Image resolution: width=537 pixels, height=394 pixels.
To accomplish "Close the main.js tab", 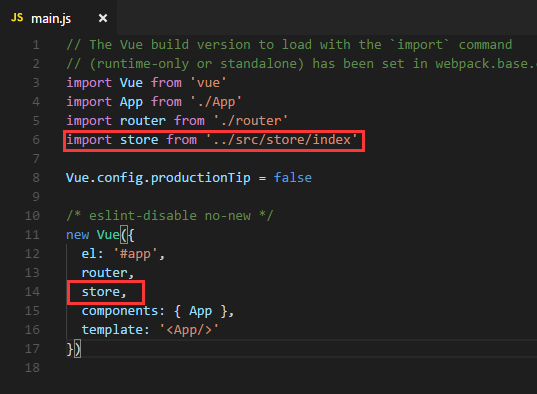I will (x=103, y=18).
